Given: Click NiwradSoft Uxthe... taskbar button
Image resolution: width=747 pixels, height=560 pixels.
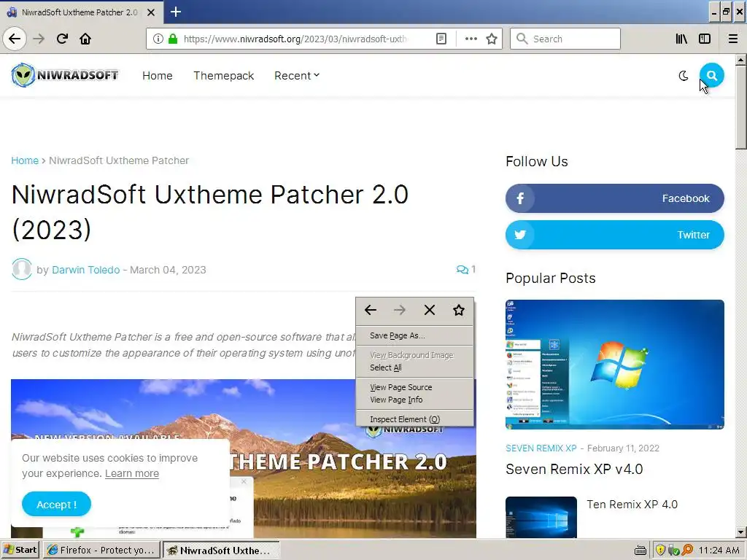Looking at the screenshot, I should 221,550.
